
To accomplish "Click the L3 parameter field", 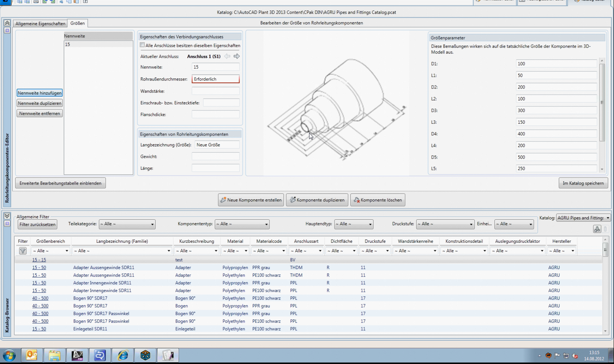I will click(x=556, y=122).
